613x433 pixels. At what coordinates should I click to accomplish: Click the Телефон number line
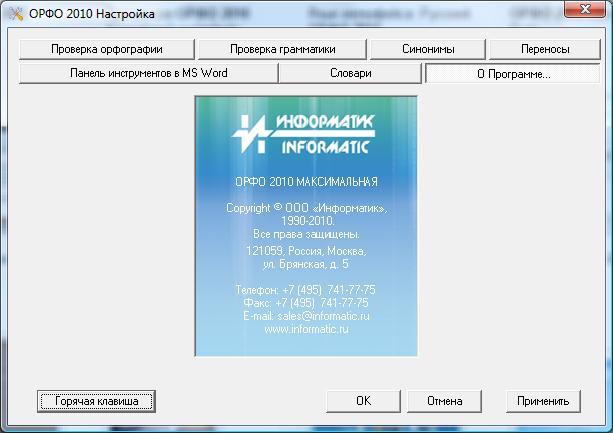point(306,289)
